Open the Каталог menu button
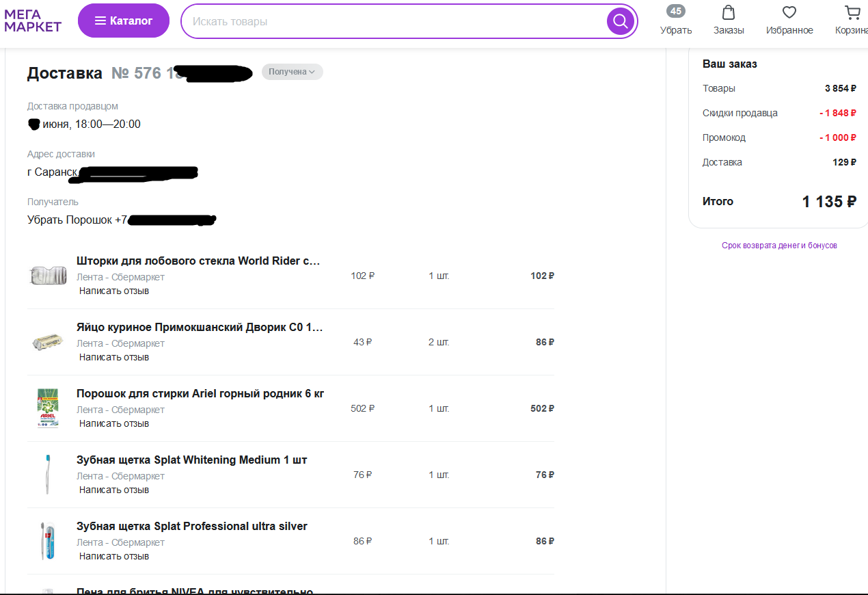Image resolution: width=868 pixels, height=595 pixels. [x=124, y=21]
